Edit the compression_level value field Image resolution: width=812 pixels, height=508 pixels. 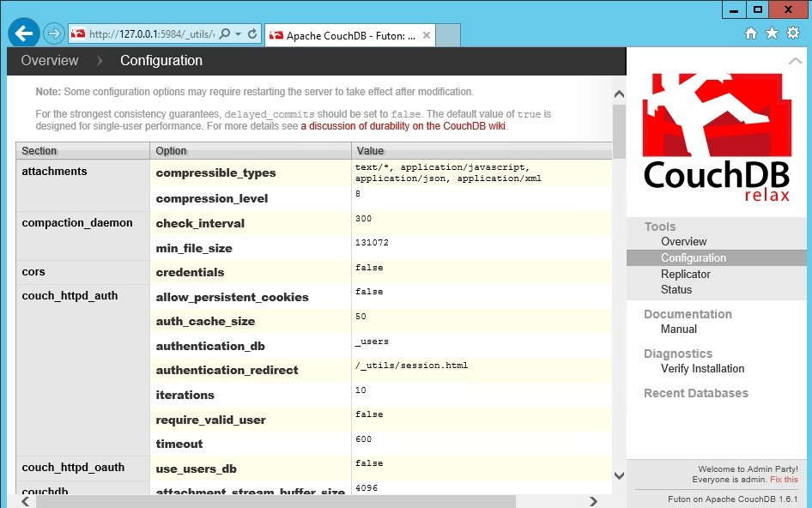481,198
